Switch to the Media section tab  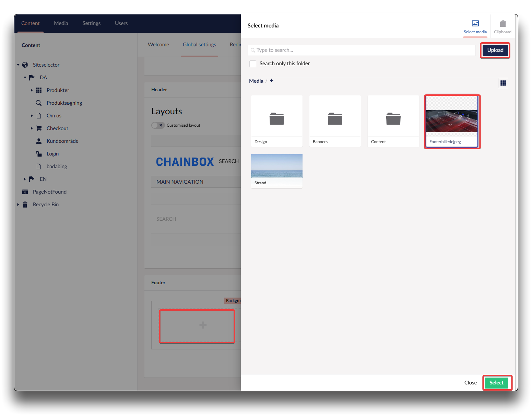[61, 23]
